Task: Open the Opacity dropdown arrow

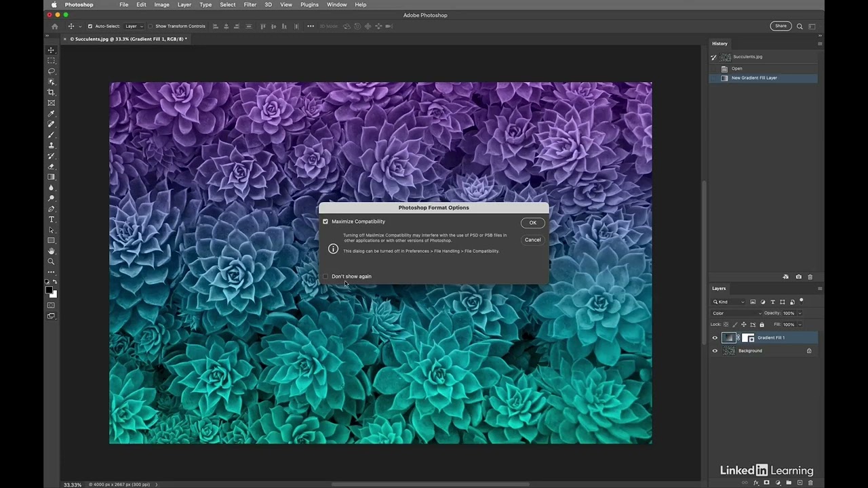Action: point(800,313)
